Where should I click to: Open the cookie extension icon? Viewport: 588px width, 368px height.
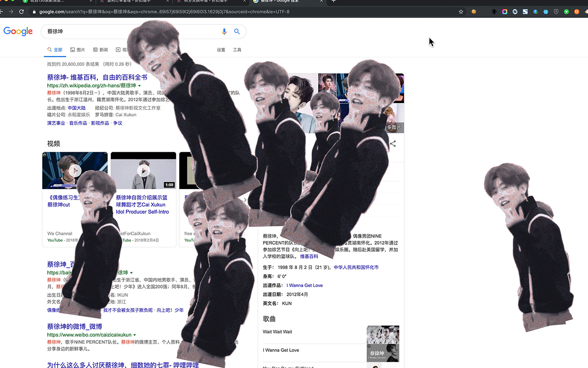click(474, 11)
